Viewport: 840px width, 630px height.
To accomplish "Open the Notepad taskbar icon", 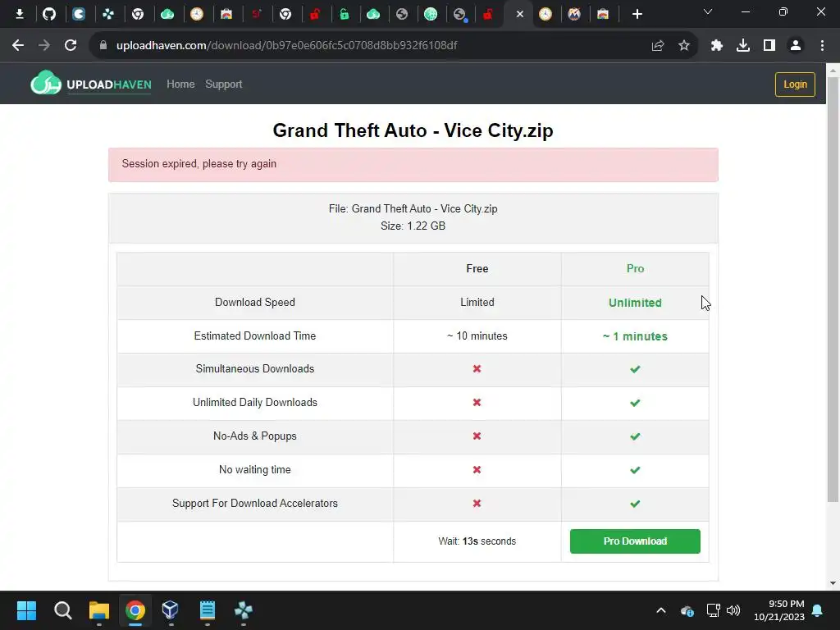I will pyautogui.click(x=208, y=610).
